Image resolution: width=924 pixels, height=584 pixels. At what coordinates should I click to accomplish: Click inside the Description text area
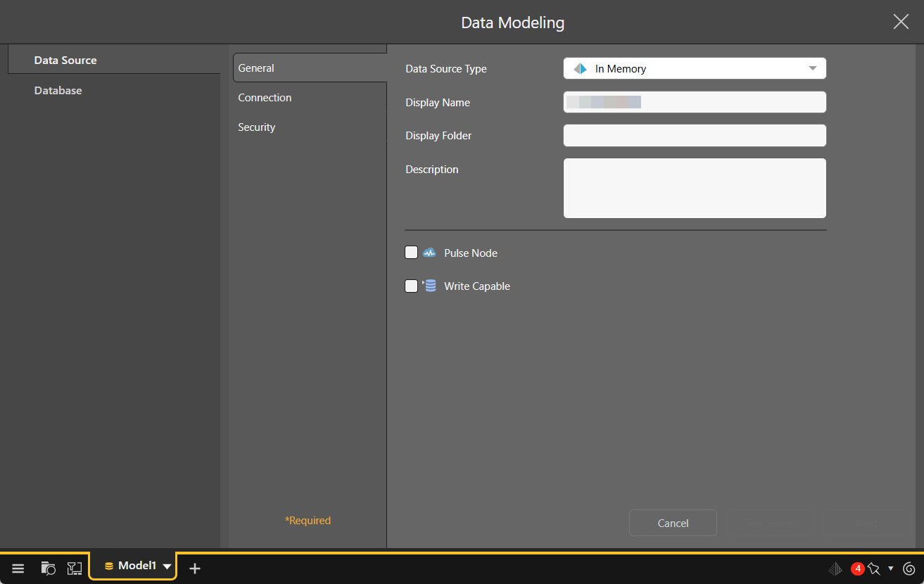point(694,188)
